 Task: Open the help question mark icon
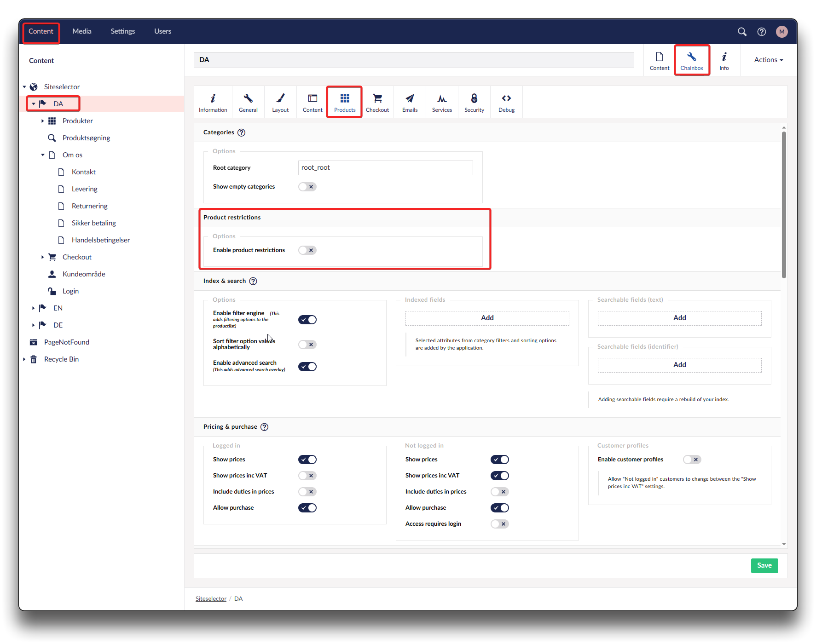coord(762,32)
